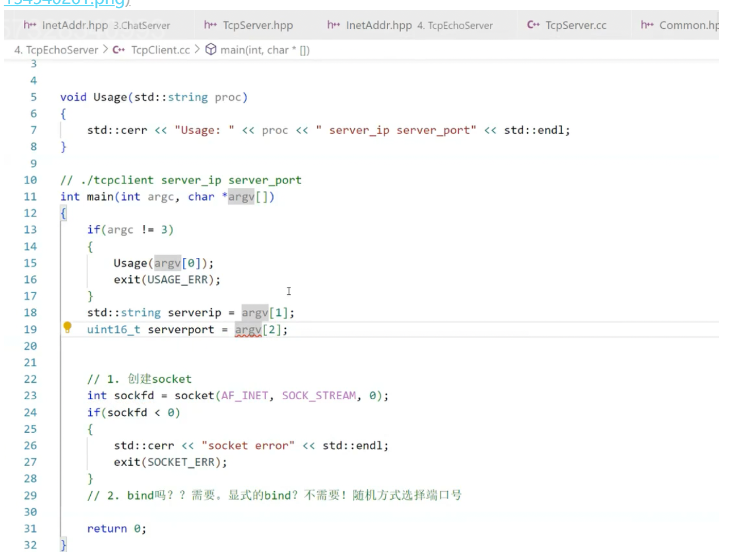This screenshot has width=756, height=552.
Task: Click the Usage function name on line 5
Action: click(110, 97)
